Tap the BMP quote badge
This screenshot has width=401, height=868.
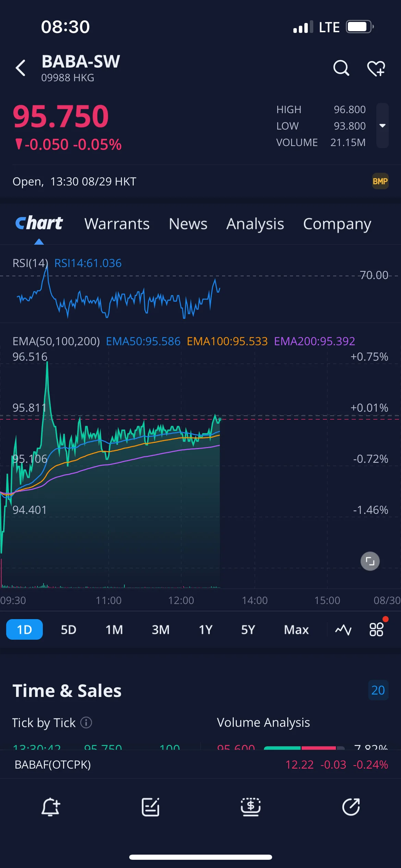pos(380,181)
